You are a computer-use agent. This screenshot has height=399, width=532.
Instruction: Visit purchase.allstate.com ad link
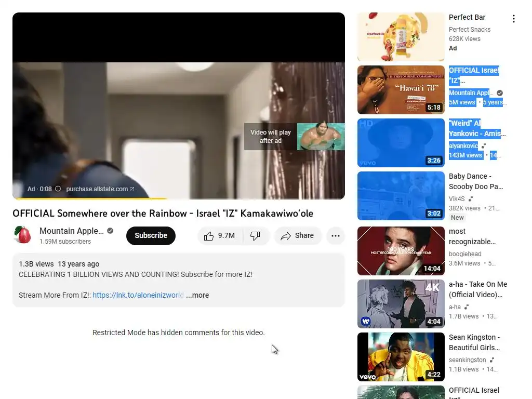pyautogui.click(x=100, y=189)
